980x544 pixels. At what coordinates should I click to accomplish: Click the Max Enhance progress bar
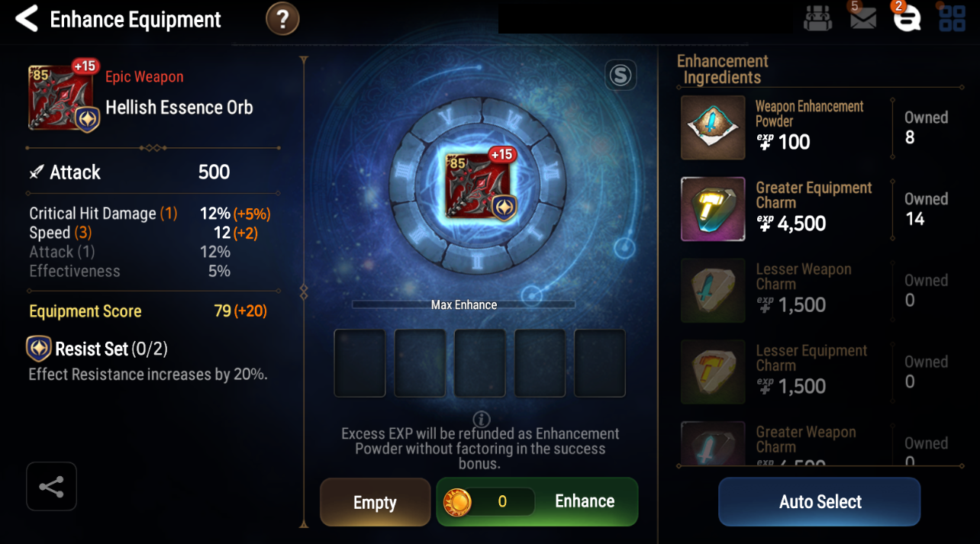(464, 304)
